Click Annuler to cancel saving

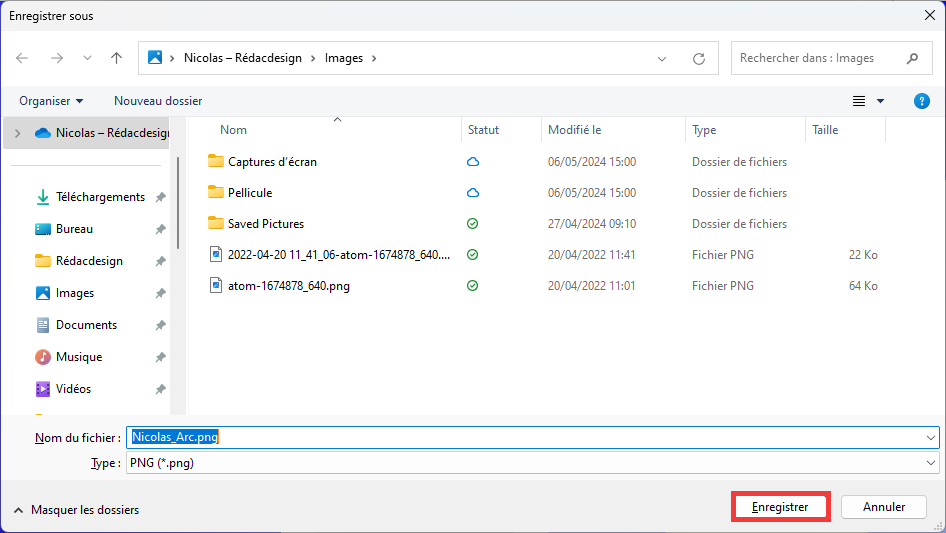(x=884, y=507)
